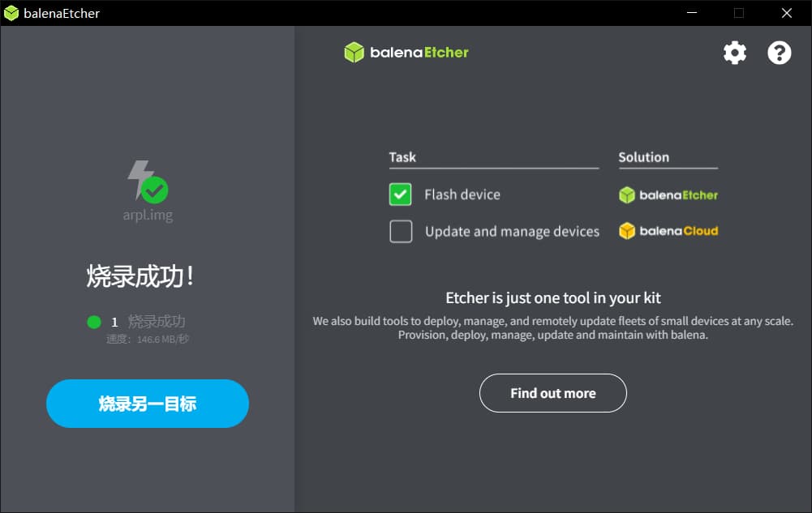This screenshot has height=513, width=812.
Task: Click the Task column header
Action: click(x=402, y=156)
